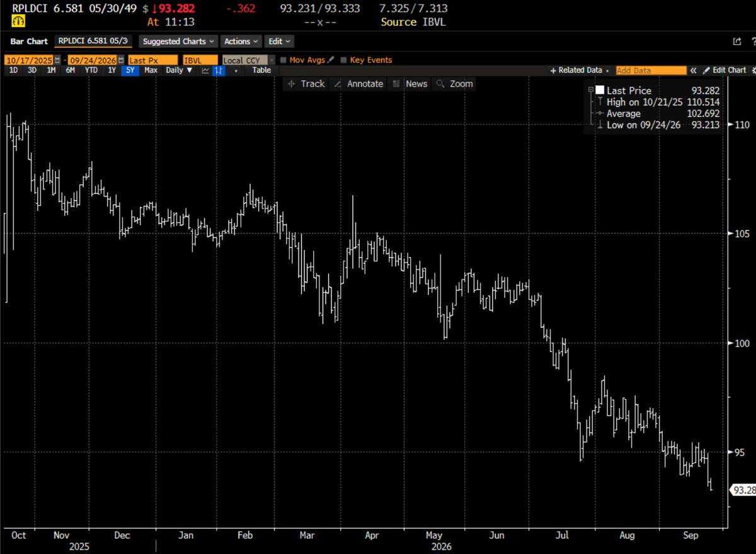Select the bar chart style icon
Viewport: 756px width, 554px height.
click(x=219, y=71)
